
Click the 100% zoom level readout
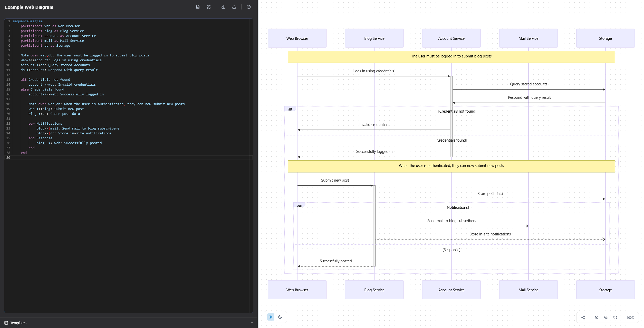pos(630,318)
